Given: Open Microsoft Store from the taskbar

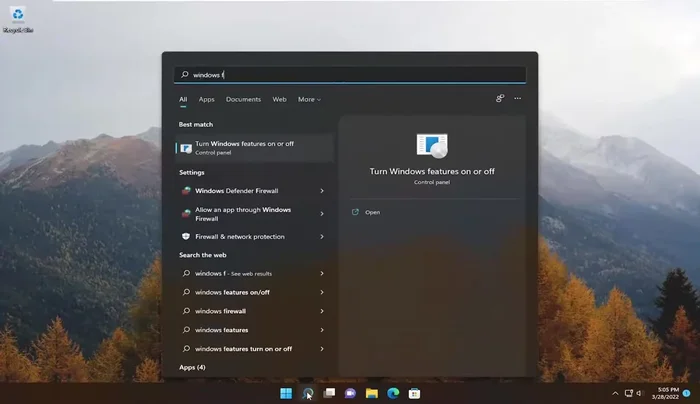Looking at the screenshot, I should point(414,393).
